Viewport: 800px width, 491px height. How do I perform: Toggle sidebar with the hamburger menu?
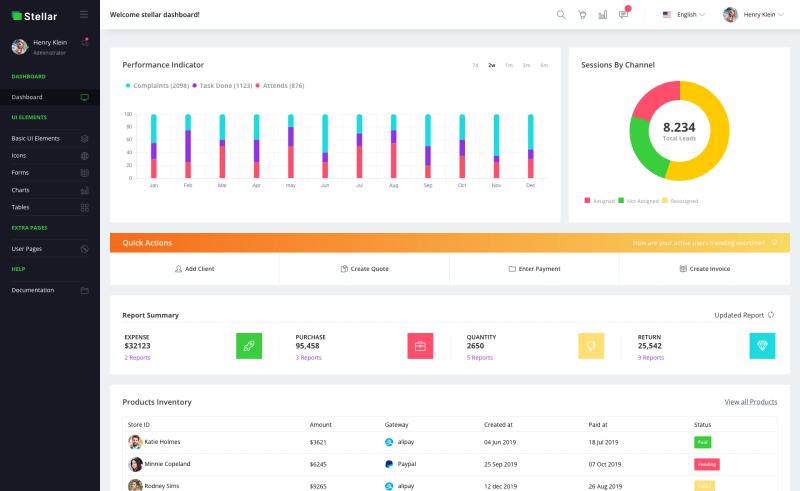point(84,15)
